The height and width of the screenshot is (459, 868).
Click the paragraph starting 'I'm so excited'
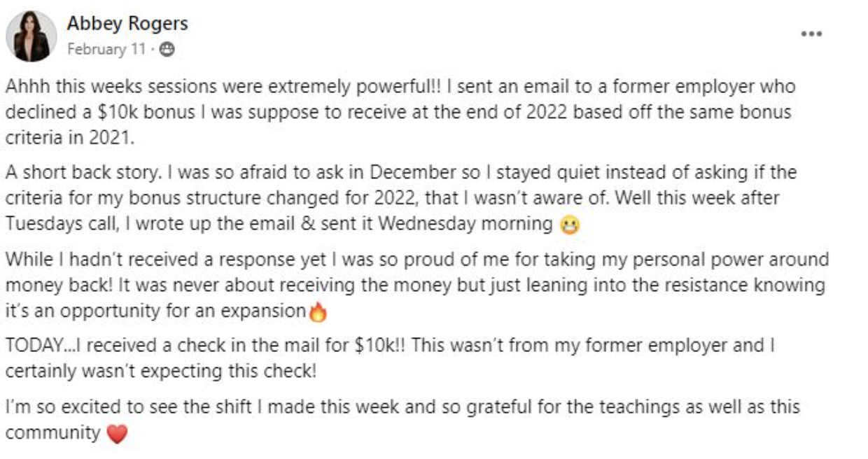(402, 420)
